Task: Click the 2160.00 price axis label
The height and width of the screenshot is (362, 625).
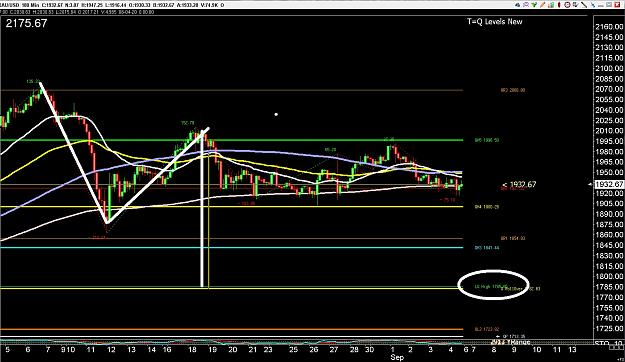Action: 609,27
